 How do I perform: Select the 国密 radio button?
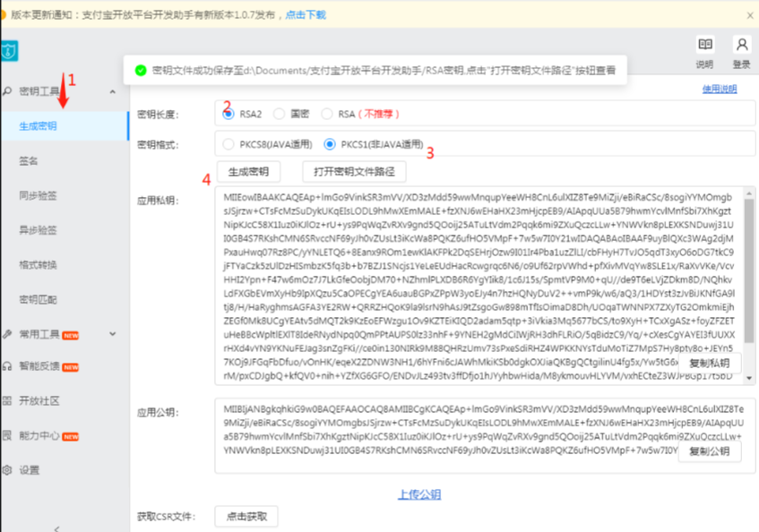(279, 114)
